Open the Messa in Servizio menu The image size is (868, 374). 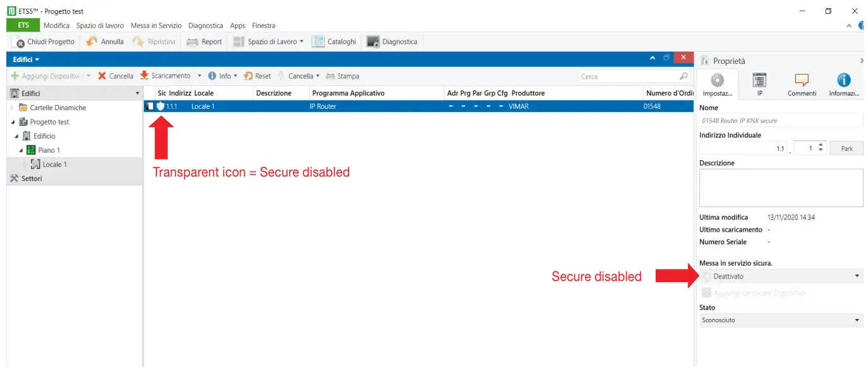coord(156,25)
